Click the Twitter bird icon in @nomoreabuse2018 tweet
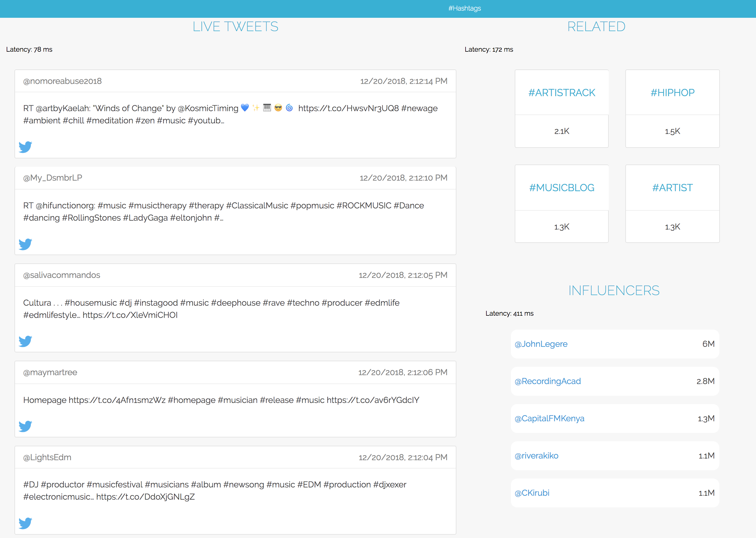The width and height of the screenshot is (756, 538). 26,147
